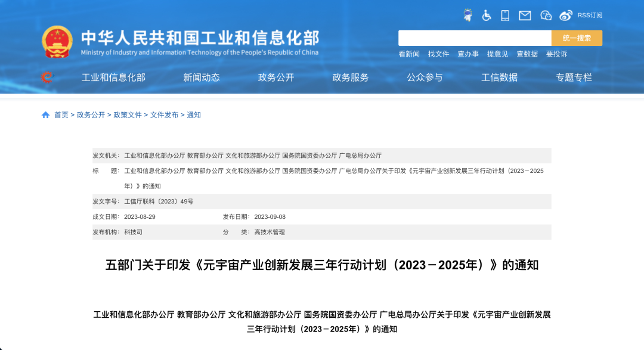
Task: Click the mobile phone version icon
Action: (505, 16)
